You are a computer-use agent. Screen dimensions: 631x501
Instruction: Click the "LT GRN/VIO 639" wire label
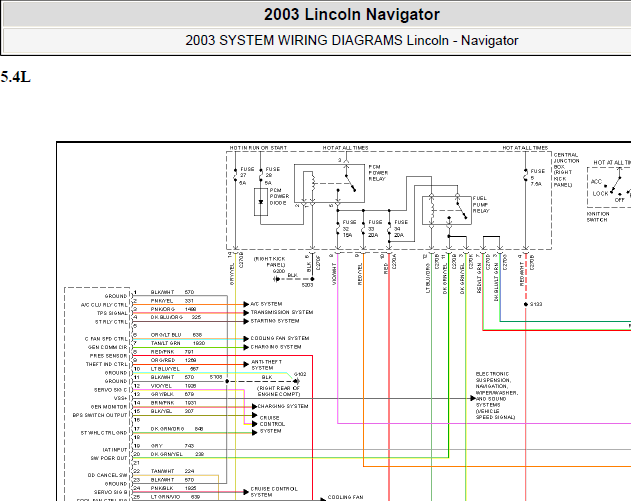pos(174,497)
